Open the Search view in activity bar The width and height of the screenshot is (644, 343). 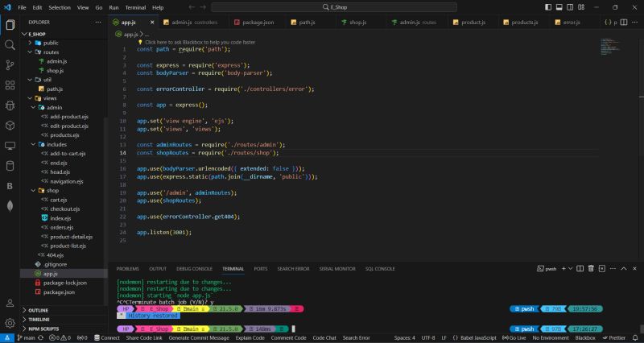point(10,45)
